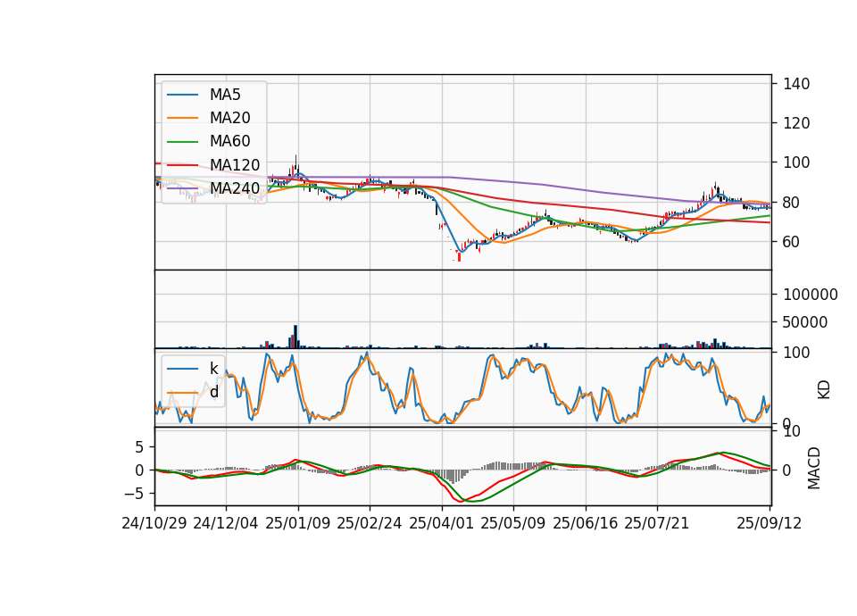The height and width of the screenshot is (616, 857).
Task: Click the blue MA5 legend line sample
Action: click(182, 96)
